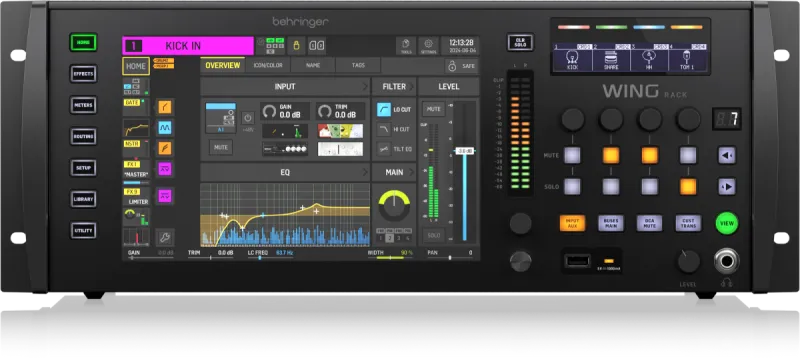This screenshot has height=363, width=800.
Task: Open the Settings gear on the touchscreen
Action: tap(428, 45)
